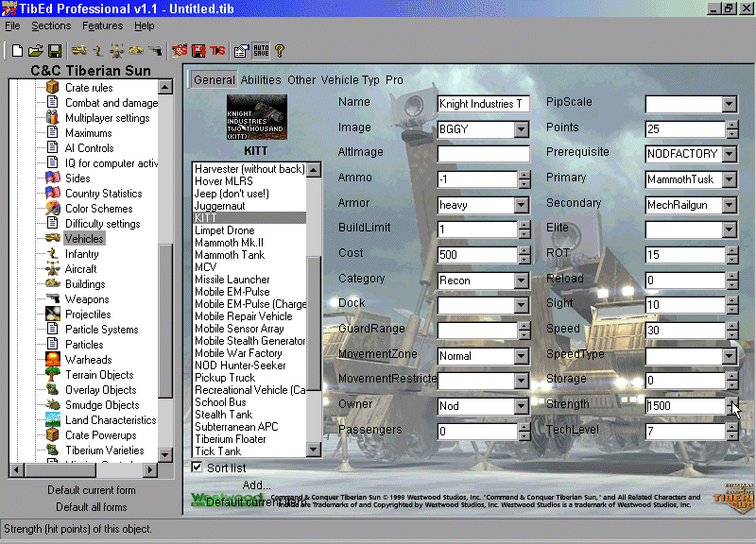
Task: Open the properties sheet toolbar icon
Action: tap(241, 51)
